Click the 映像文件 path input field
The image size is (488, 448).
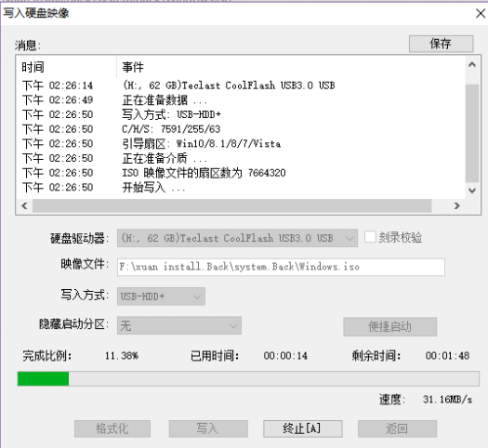coord(281,267)
